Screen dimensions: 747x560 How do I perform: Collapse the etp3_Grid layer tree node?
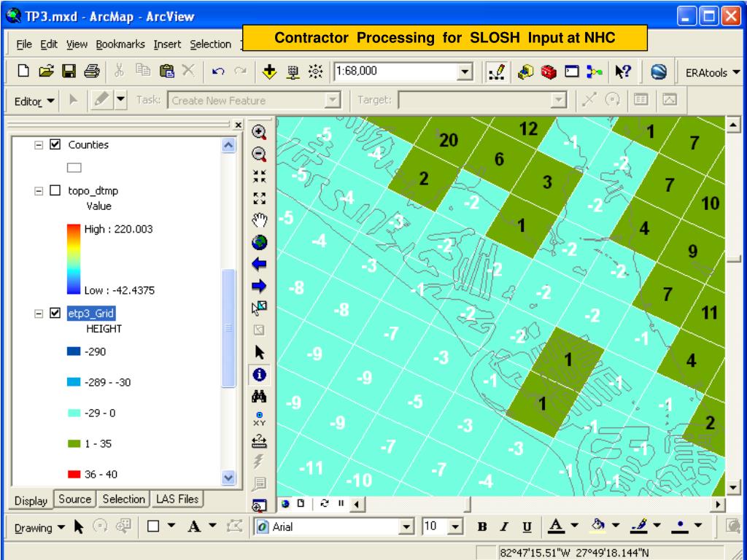click(x=39, y=314)
